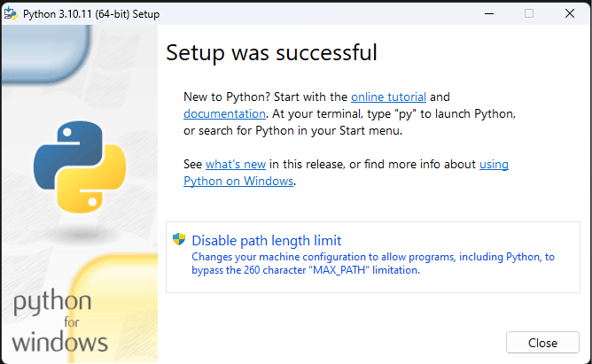Open the online tutorial link

[388, 97]
